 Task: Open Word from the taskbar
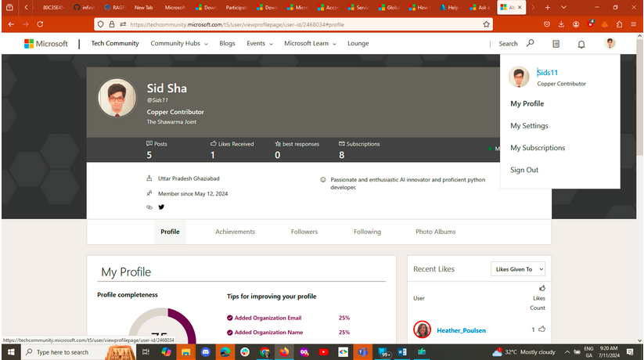click(402, 352)
